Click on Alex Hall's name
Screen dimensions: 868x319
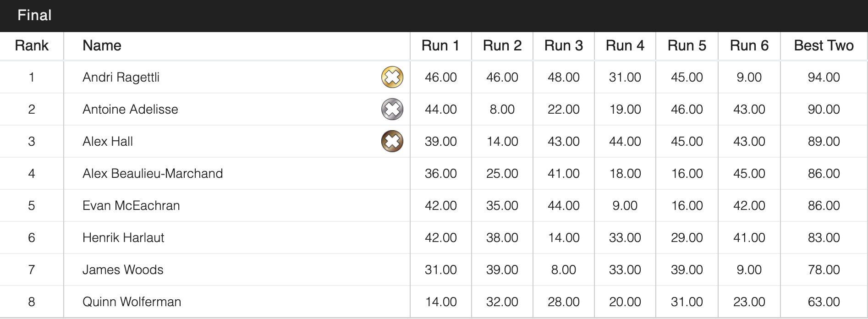(108, 141)
